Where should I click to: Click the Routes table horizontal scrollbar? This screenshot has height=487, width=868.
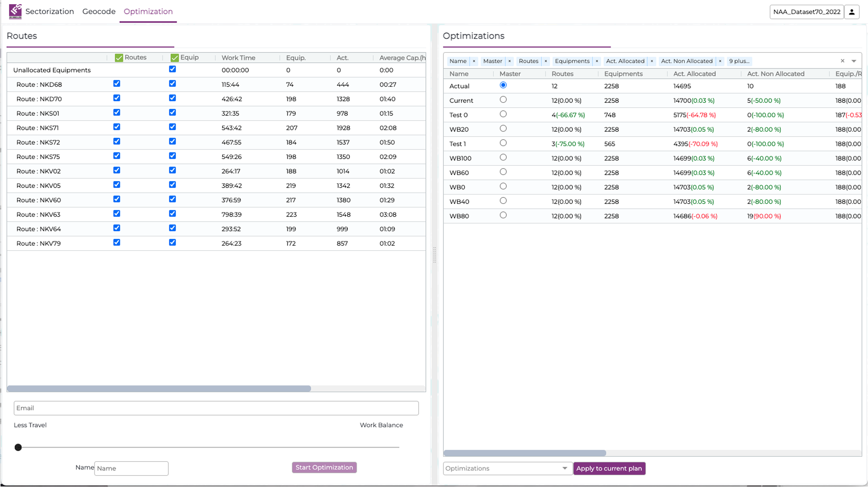[159, 388]
